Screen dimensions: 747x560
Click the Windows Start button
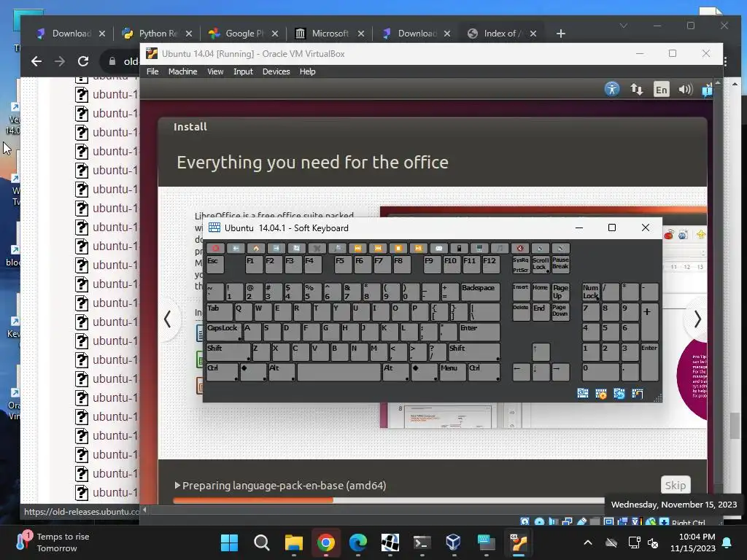click(x=229, y=542)
